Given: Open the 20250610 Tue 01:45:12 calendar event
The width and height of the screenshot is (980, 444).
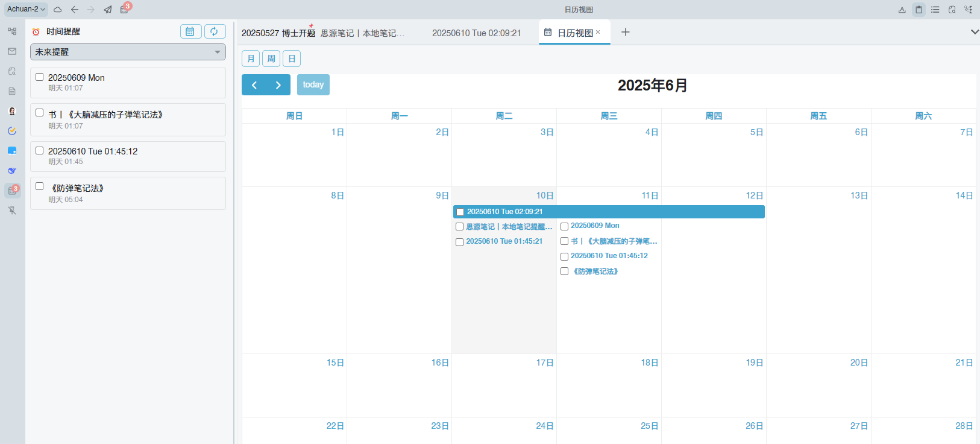Looking at the screenshot, I should (x=609, y=256).
